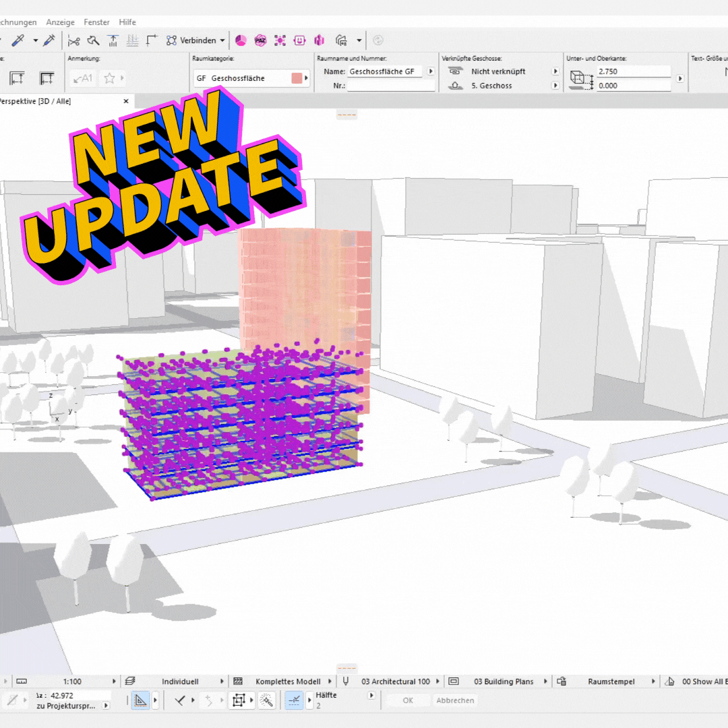The image size is (728, 728).
Task: Open the Hilfe menu
Action: pyautogui.click(x=127, y=22)
